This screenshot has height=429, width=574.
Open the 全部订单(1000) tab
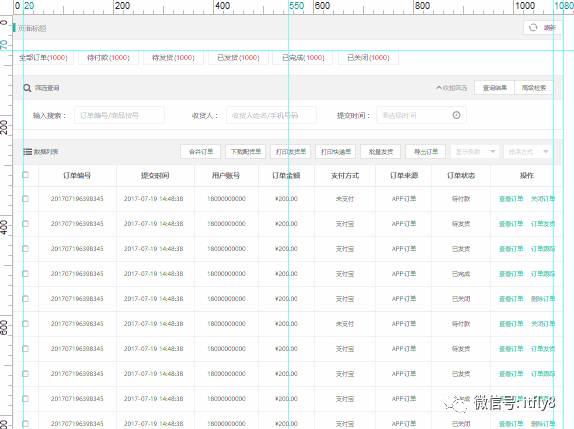point(43,58)
